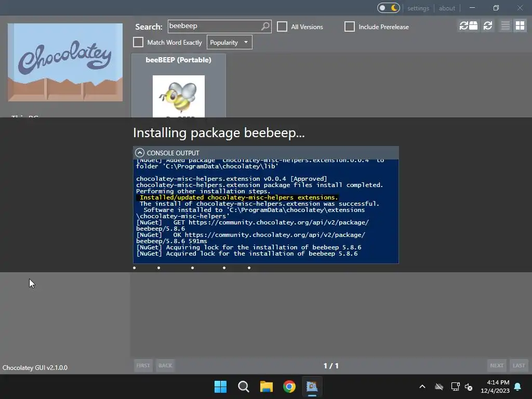Open the about link

(447, 8)
